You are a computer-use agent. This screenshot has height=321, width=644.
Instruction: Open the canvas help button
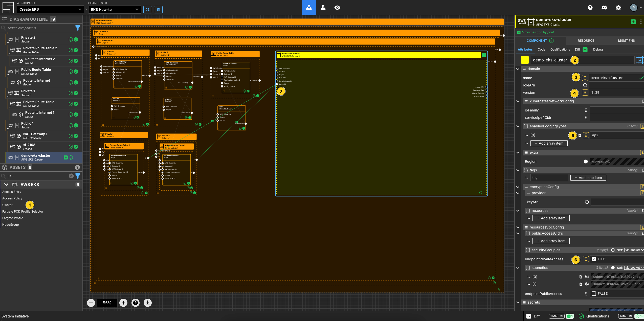[136, 303]
